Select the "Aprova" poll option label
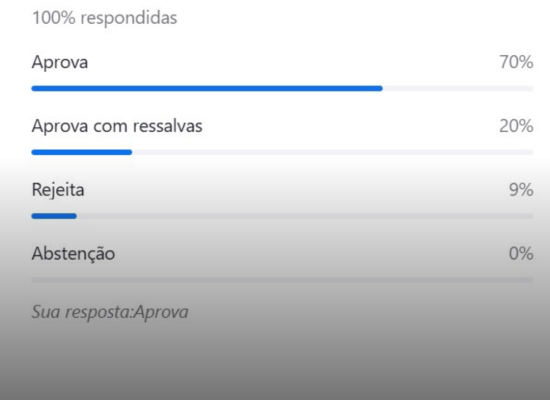 click(60, 62)
